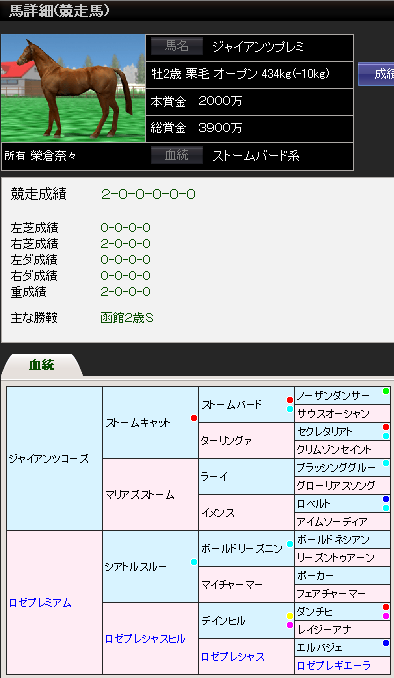Click the magenta dot on ダンチヒ

(x=386, y=616)
